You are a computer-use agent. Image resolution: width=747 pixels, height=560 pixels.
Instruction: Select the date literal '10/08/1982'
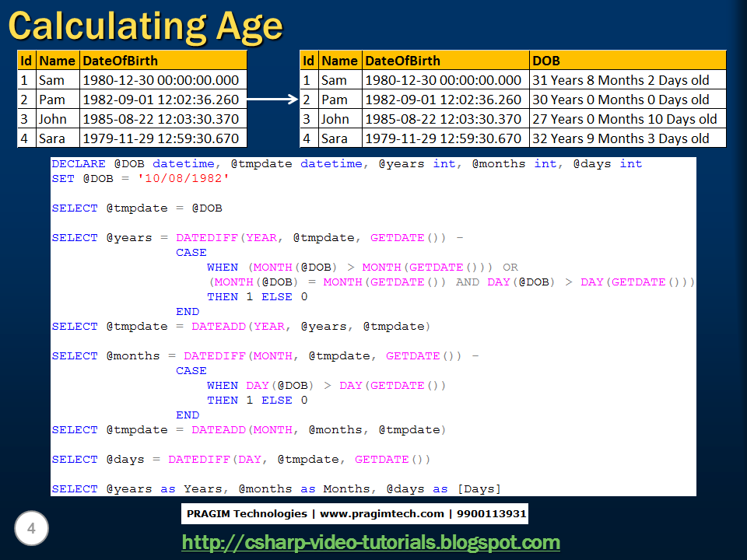[x=175, y=178]
